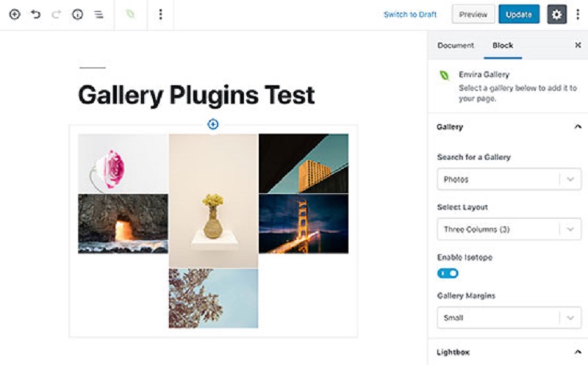Open the Gallery Margins dropdown
The height and width of the screenshot is (365, 588).
509,318
